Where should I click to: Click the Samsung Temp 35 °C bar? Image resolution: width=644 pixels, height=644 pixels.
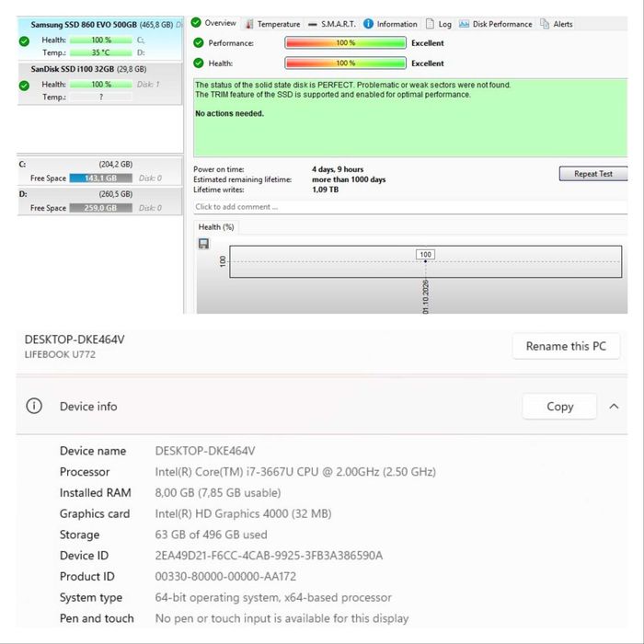pyautogui.click(x=101, y=52)
